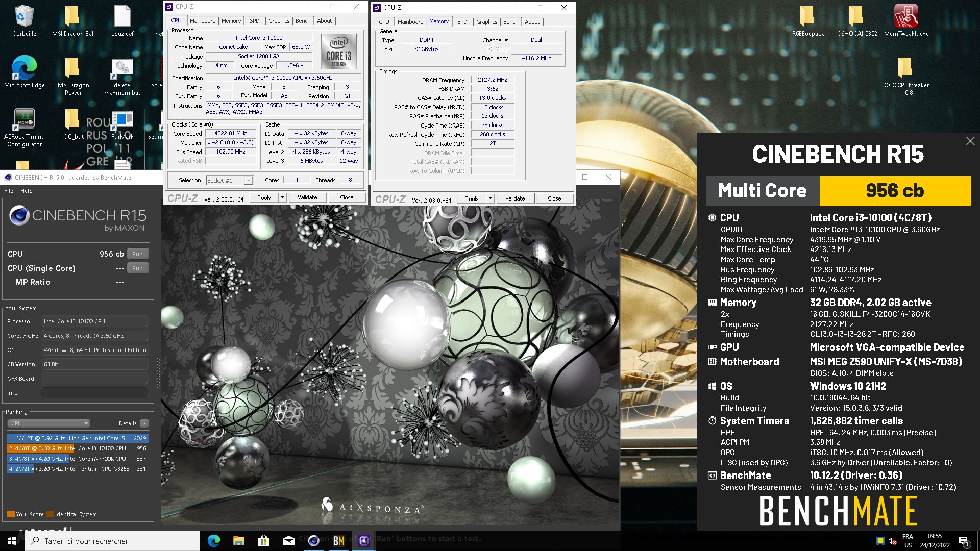
Task: Close the BenchMate result panel
Action: pos(970,141)
